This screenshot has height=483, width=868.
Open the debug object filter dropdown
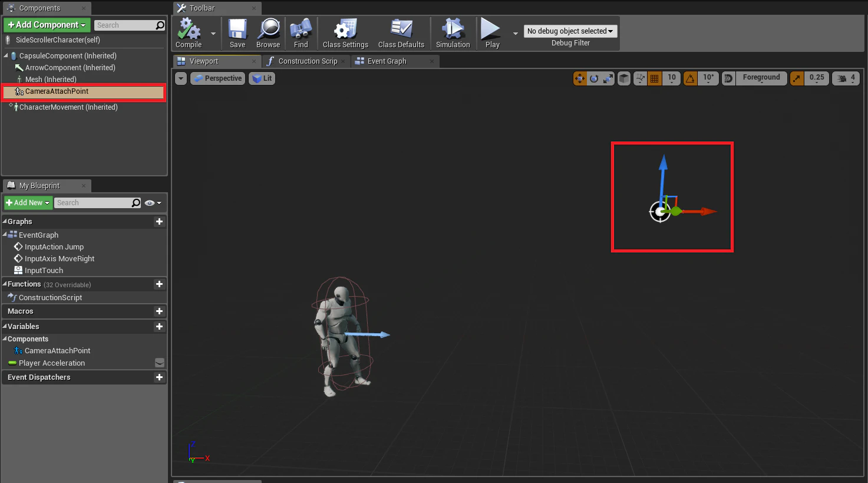click(x=570, y=31)
